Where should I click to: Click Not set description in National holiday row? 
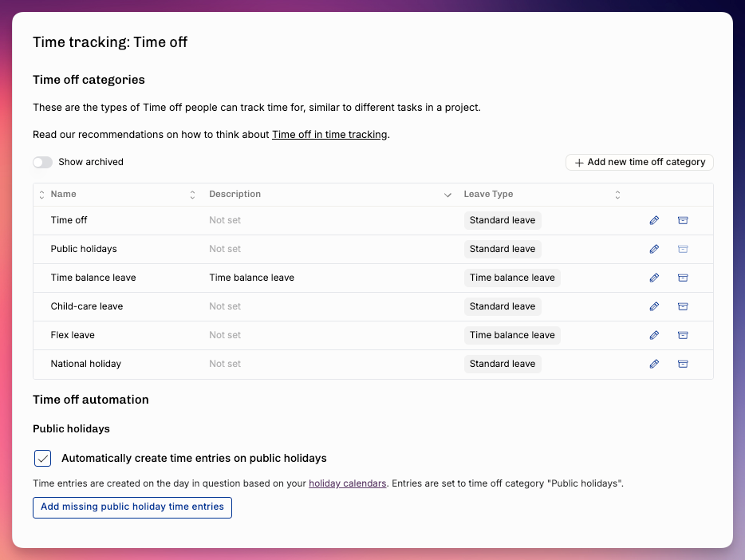tap(225, 364)
